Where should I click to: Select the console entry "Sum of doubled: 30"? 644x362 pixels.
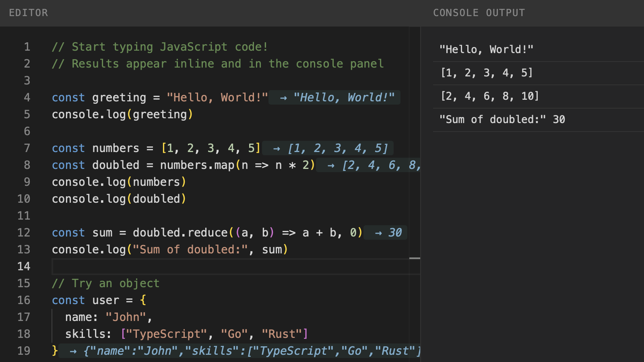[x=502, y=119]
